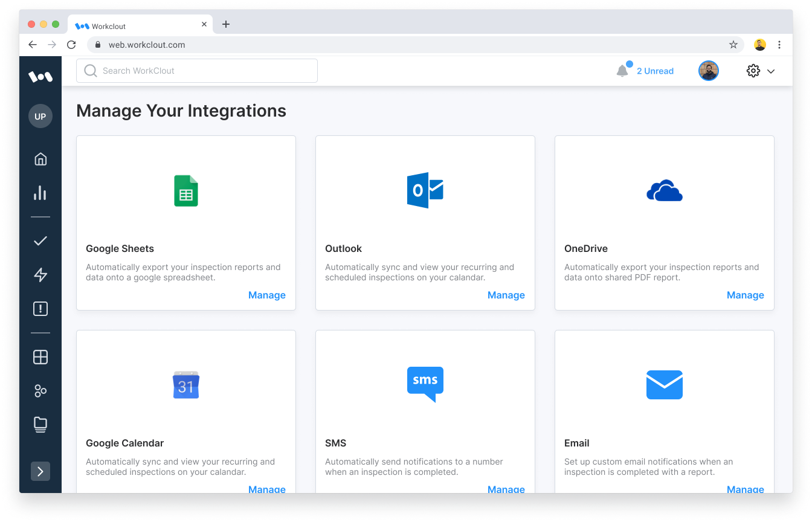Open Chrome profile avatar

760,45
